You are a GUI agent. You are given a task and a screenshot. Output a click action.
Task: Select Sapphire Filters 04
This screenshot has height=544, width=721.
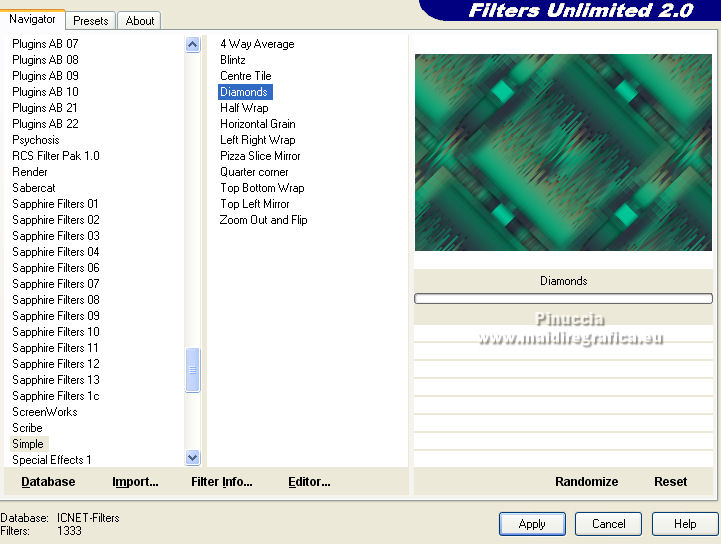(x=56, y=252)
